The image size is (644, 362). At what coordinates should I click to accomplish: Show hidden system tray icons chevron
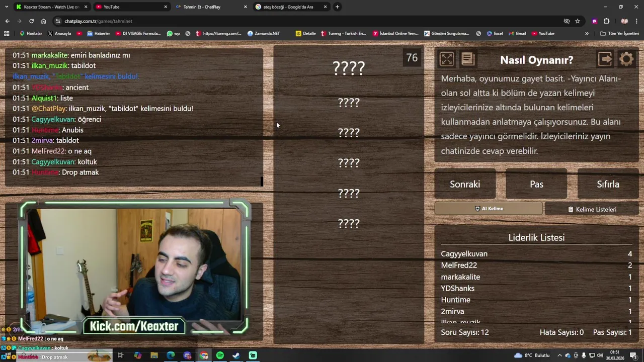559,355
